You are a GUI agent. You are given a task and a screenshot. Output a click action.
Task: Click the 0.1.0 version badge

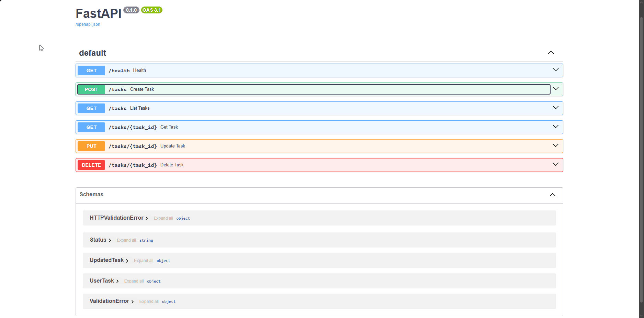pyautogui.click(x=131, y=10)
